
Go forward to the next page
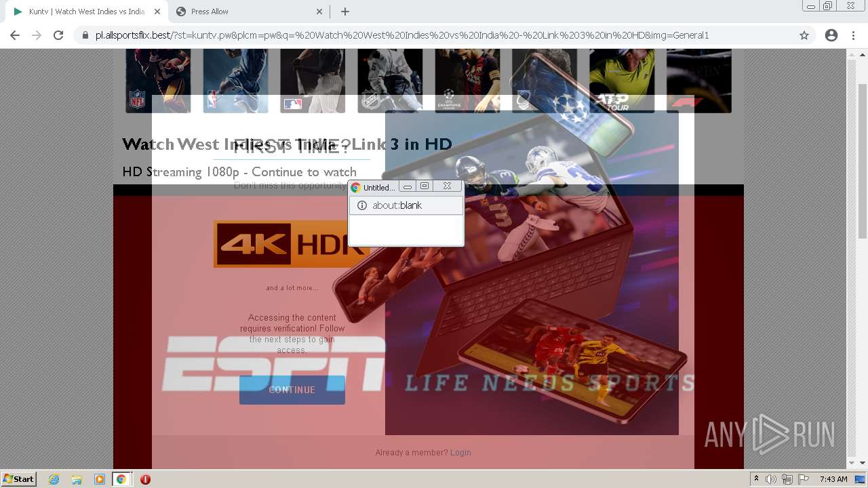[x=37, y=35]
